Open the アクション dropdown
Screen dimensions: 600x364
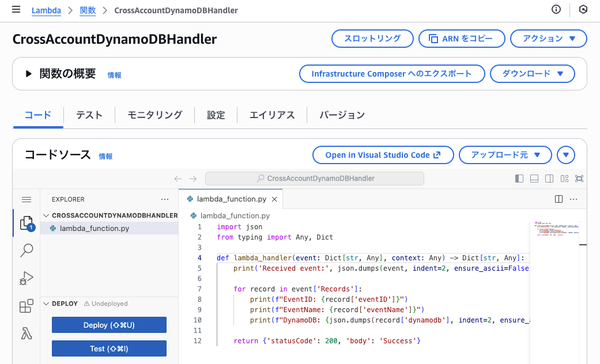pos(548,39)
